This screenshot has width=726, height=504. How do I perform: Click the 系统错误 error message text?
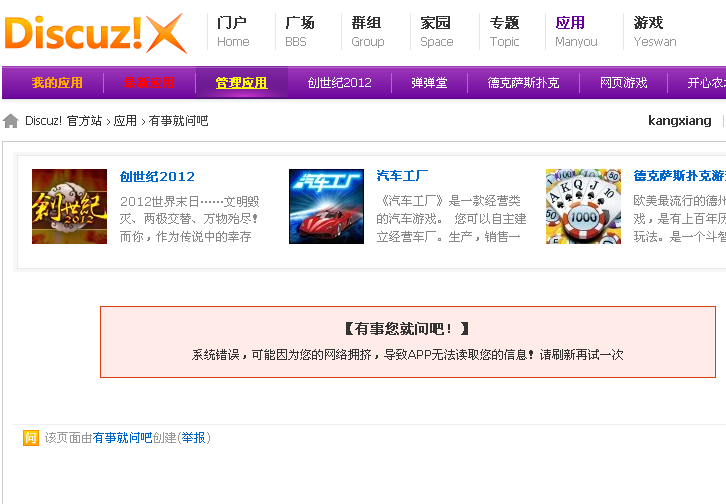coord(407,355)
